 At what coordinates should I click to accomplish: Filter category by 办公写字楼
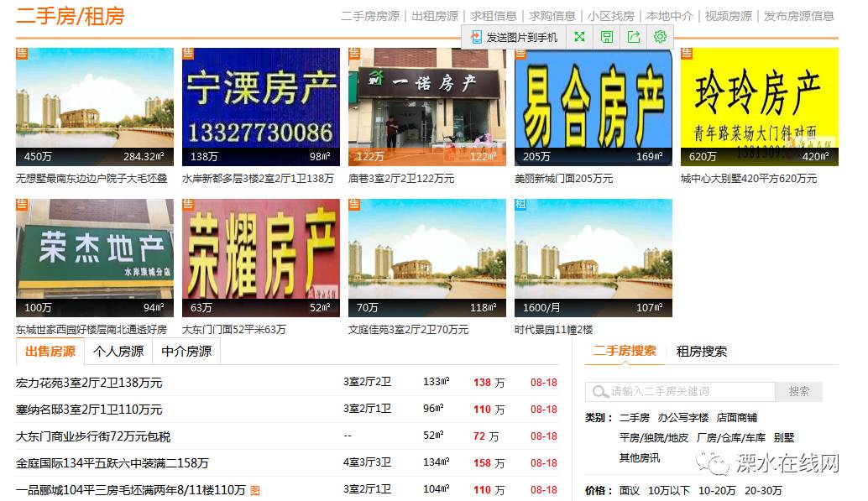683,418
